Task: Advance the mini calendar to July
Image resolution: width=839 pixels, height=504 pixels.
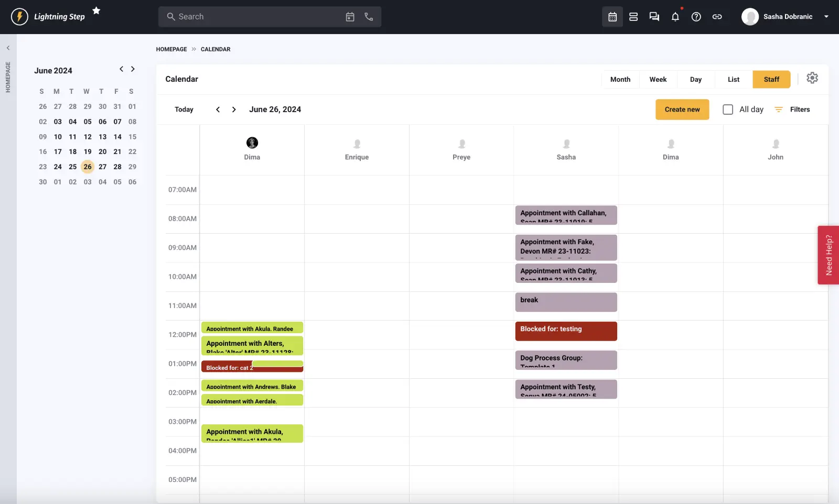Action: [x=133, y=69]
